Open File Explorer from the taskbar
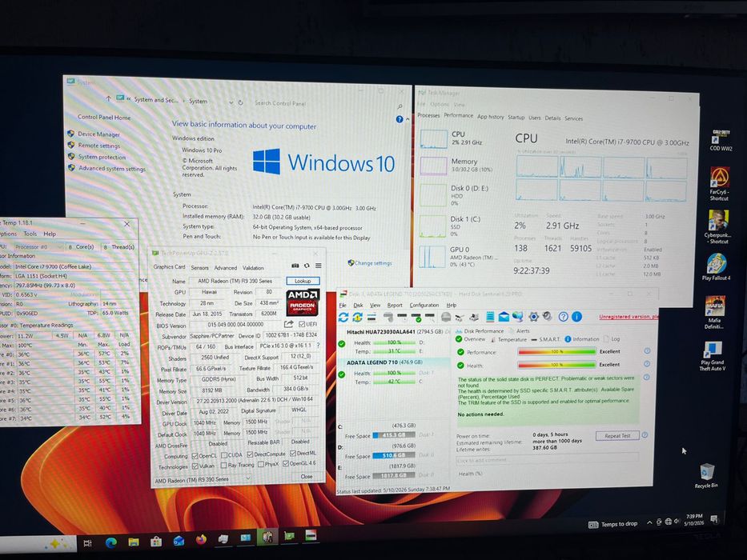 pos(134,542)
